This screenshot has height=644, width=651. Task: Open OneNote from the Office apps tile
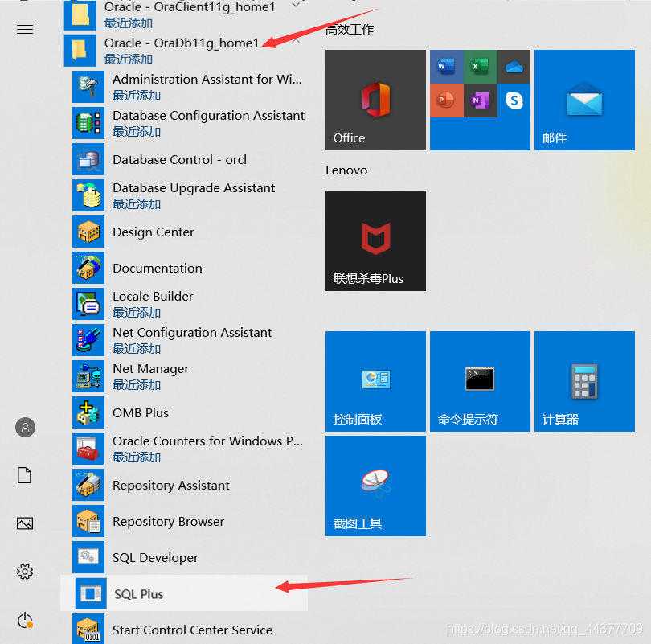[480, 100]
